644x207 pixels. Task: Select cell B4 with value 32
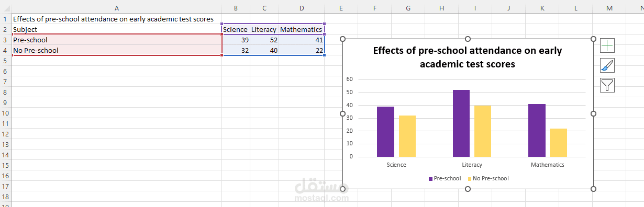pyautogui.click(x=236, y=50)
